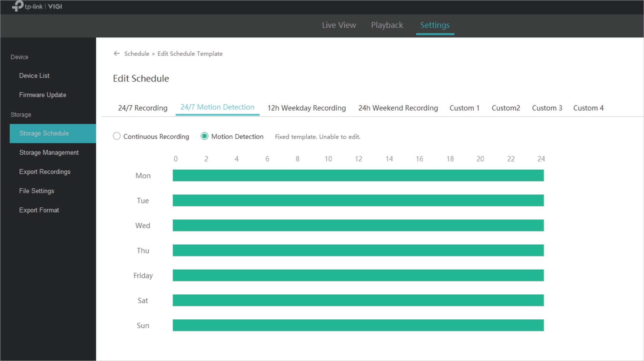
Task: Click the tp-link VIGI logo
Action: tap(37, 6)
